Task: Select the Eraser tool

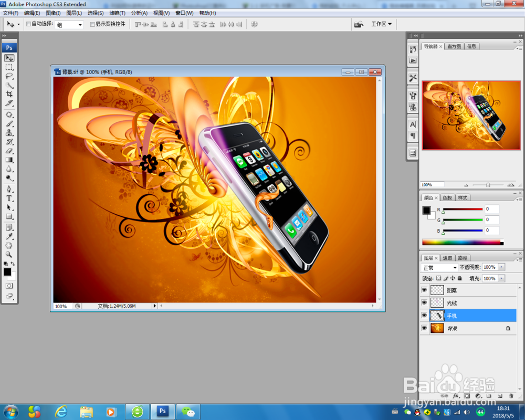Action: point(9,151)
